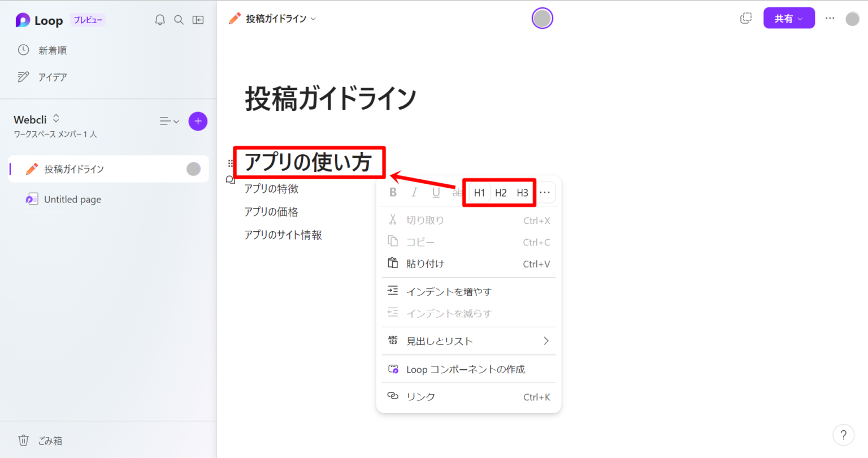Image resolution: width=868 pixels, height=458 pixels.
Task: Click the アプリの使い方 heading
Action: 308,163
